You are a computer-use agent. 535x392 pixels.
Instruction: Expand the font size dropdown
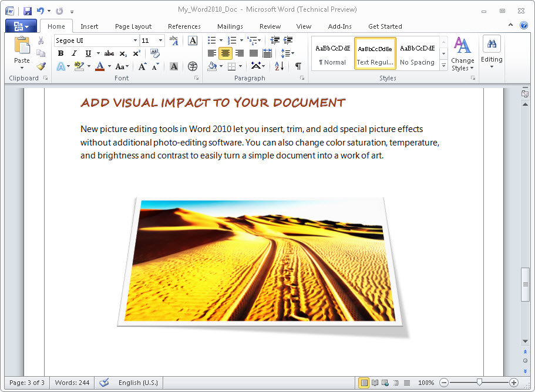(x=160, y=40)
